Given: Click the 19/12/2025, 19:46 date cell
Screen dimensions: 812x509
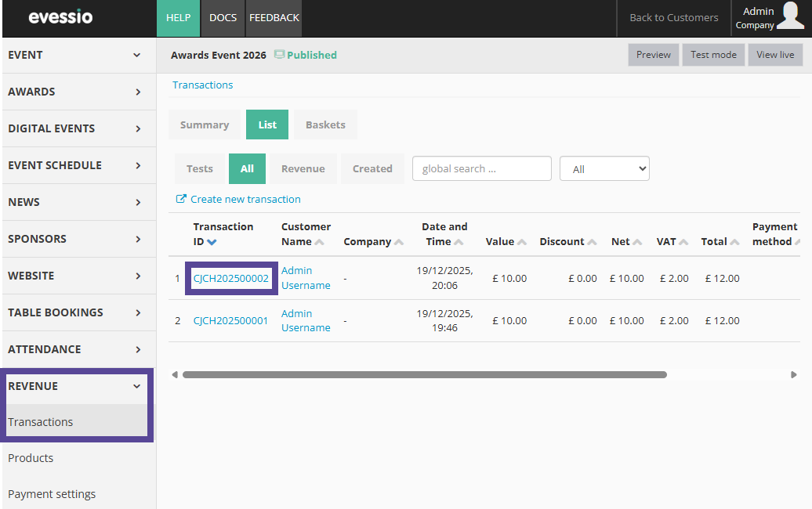Looking at the screenshot, I should [445, 321].
